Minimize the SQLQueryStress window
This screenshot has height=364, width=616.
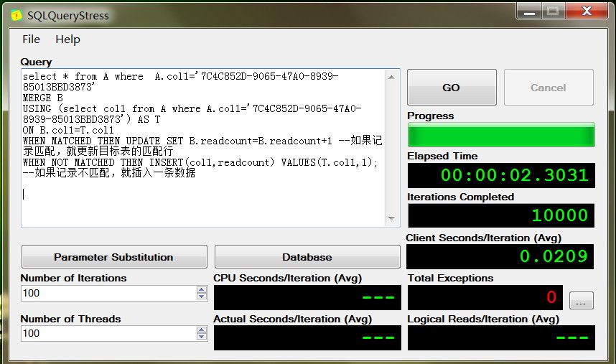pyautogui.click(x=529, y=11)
